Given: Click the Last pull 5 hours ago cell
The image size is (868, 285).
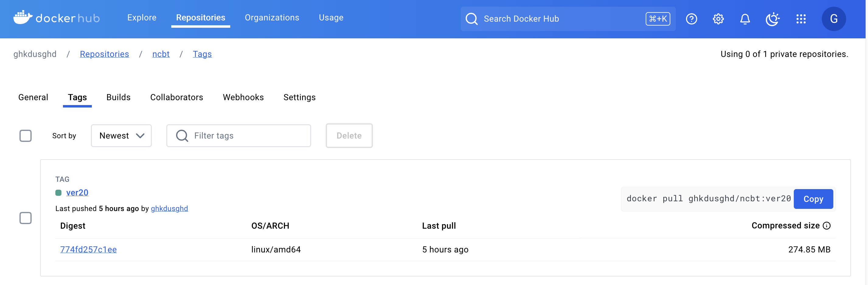Looking at the screenshot, I should [445, 249].
